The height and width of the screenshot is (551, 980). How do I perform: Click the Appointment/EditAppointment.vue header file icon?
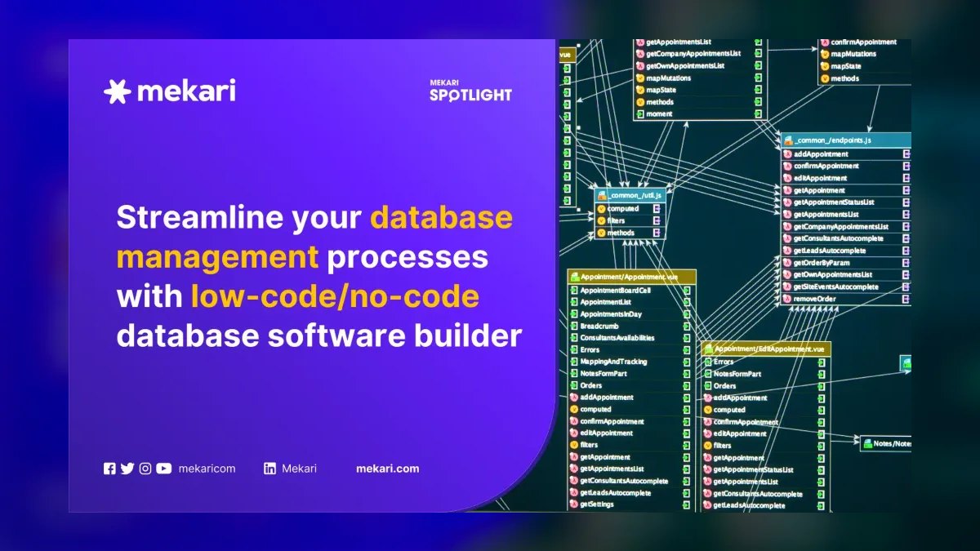[x=708, y=349]
